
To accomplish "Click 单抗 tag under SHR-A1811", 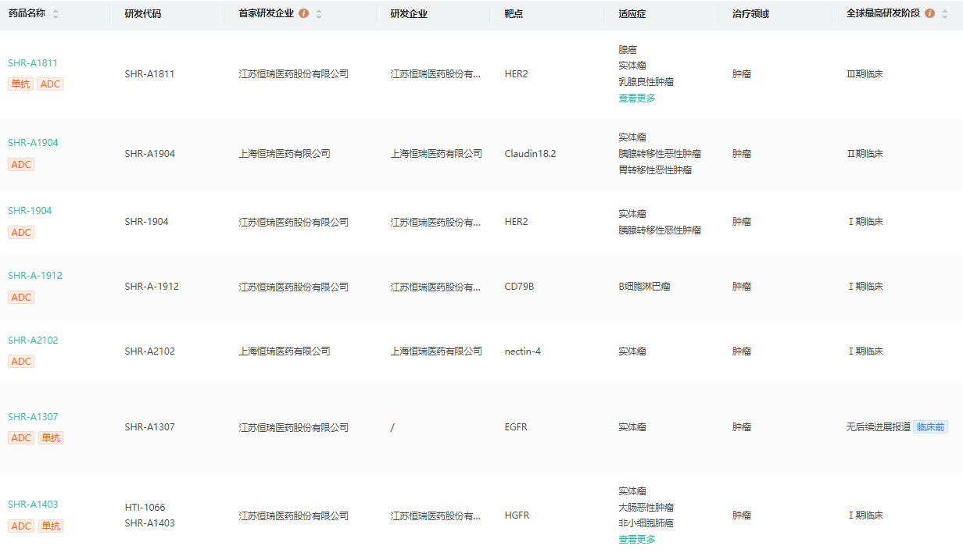I will [21, 84].
